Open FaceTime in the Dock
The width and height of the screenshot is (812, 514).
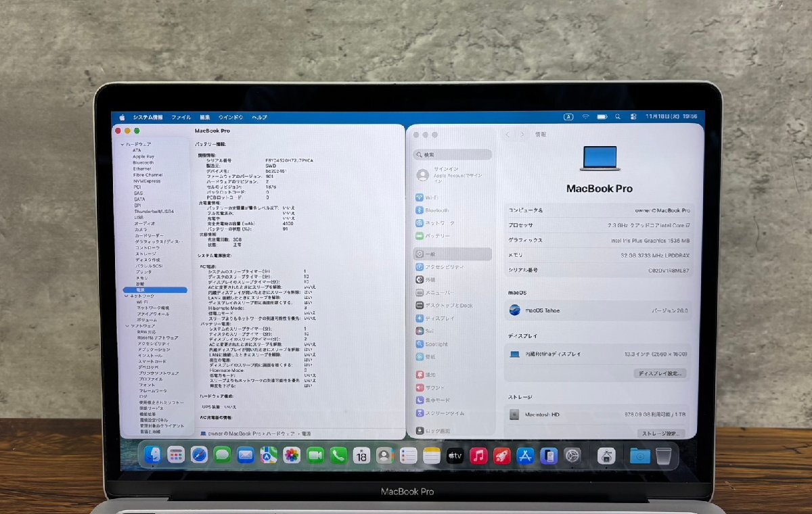click(x=315, y=456)
